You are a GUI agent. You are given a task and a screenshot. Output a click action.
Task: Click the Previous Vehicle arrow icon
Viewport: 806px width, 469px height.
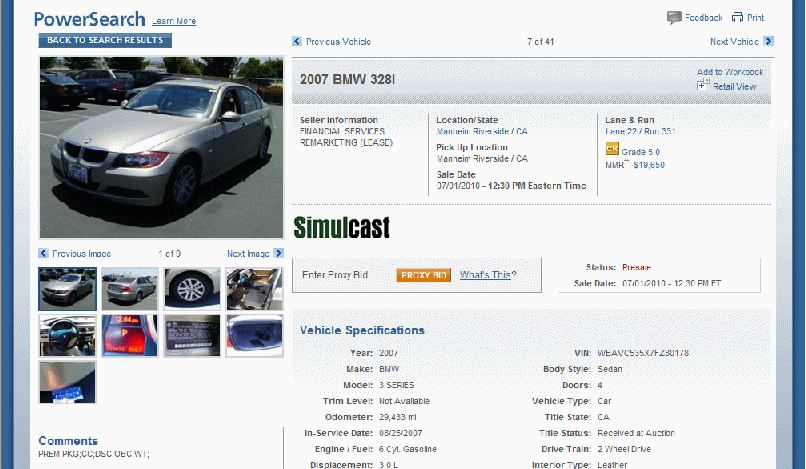(297, 41)
